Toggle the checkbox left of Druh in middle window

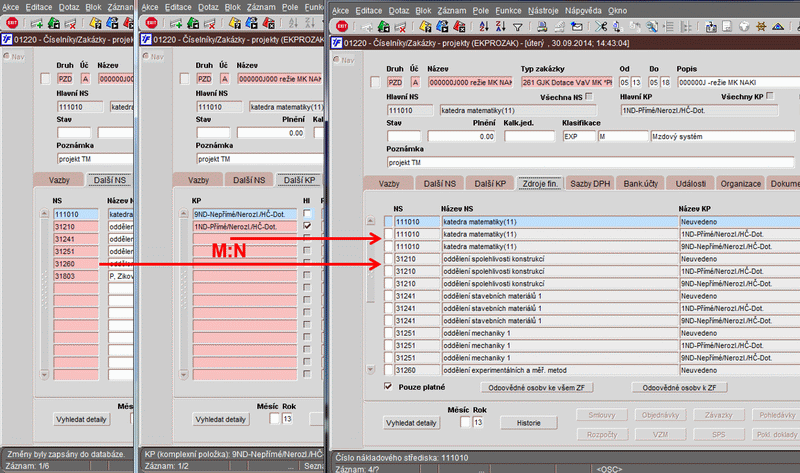point(185,79)
